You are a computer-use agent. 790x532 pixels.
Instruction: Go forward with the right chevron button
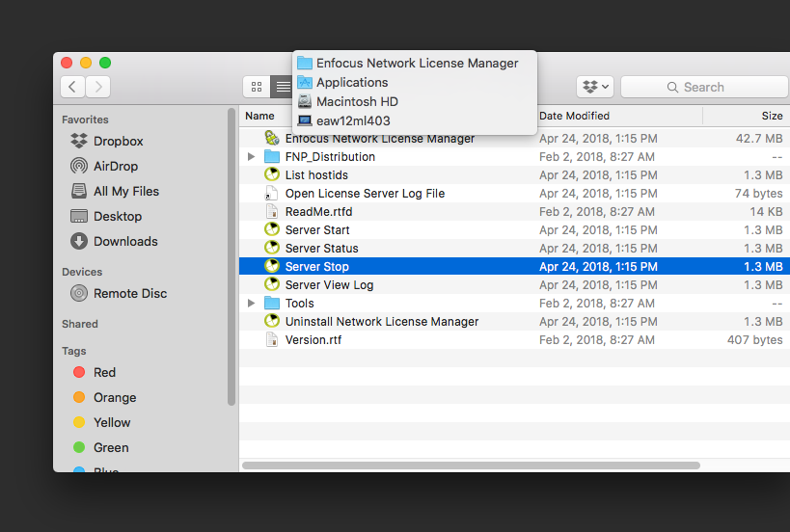(x=98, y=87)
